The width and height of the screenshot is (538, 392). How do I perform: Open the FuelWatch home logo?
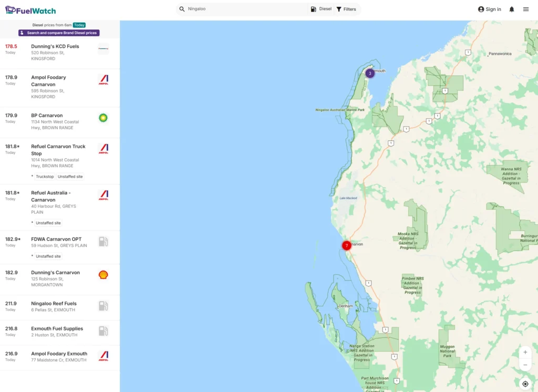(x=30, y=9)
